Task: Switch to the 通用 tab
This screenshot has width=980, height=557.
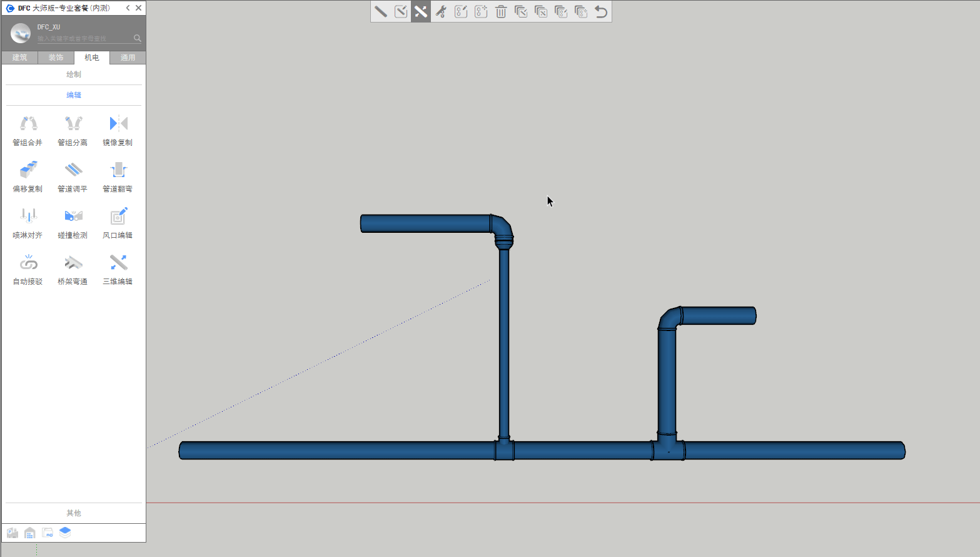Action: tap(128, 58)
